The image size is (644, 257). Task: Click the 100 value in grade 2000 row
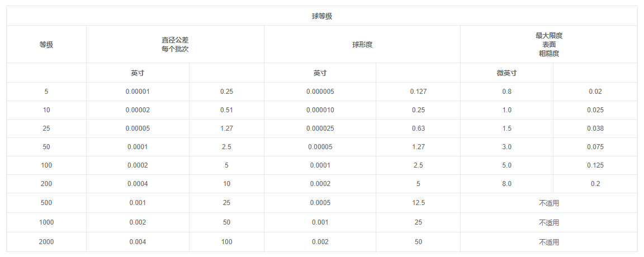coord(226,242)
